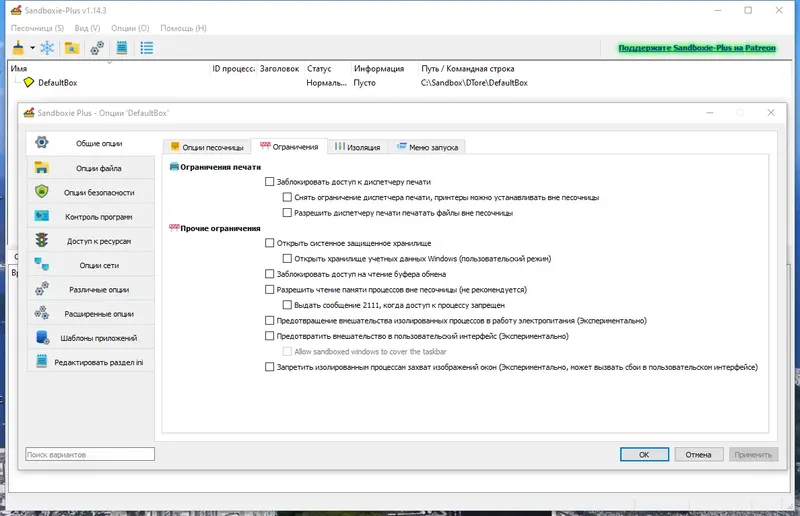Open the Опции (O) menu
This screenshot has width=800, height=516.
point(130,28)
